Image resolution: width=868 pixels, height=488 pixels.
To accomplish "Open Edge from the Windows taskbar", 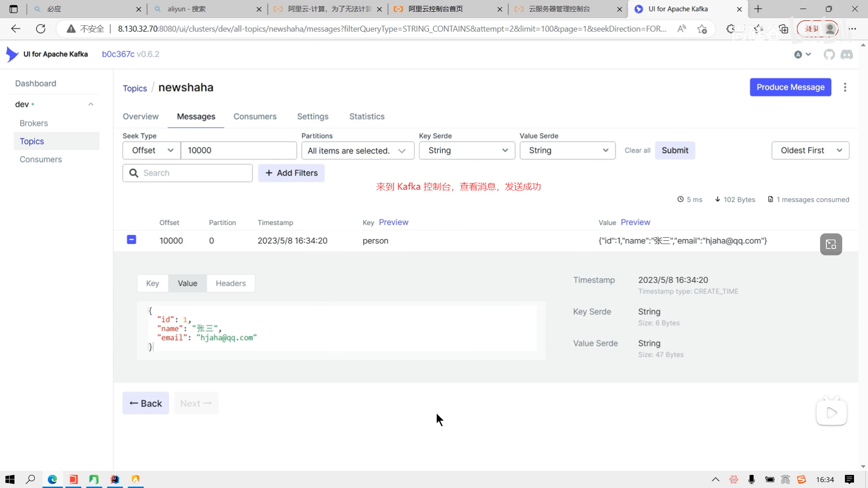I will (x=52, y=479).
